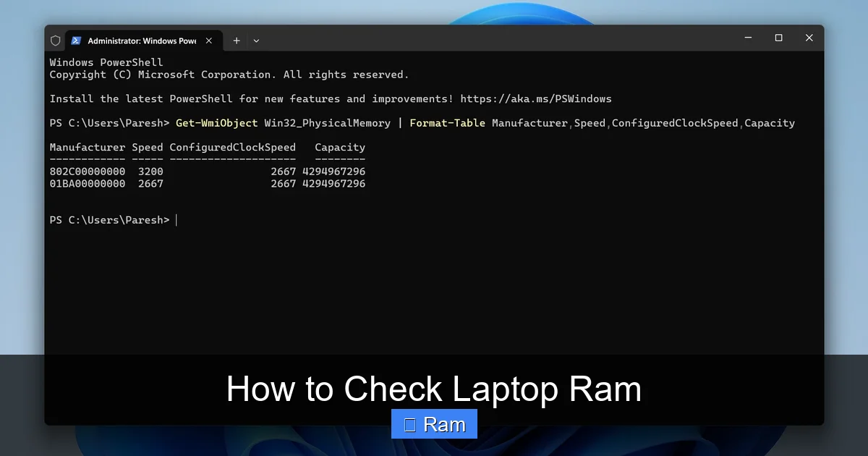Click the shield icon in the title bar
Screen dimensions: 868x456
pyautogui.click(x=56, y=41)
